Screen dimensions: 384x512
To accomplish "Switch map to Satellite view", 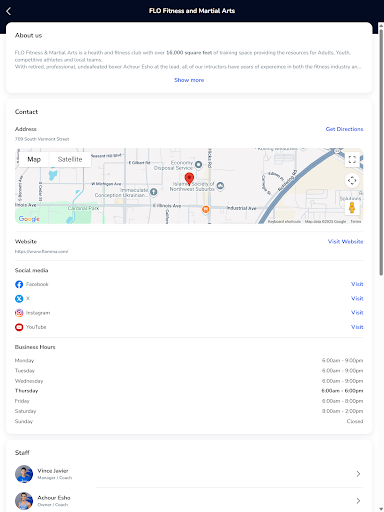I will tap(70, 159).
